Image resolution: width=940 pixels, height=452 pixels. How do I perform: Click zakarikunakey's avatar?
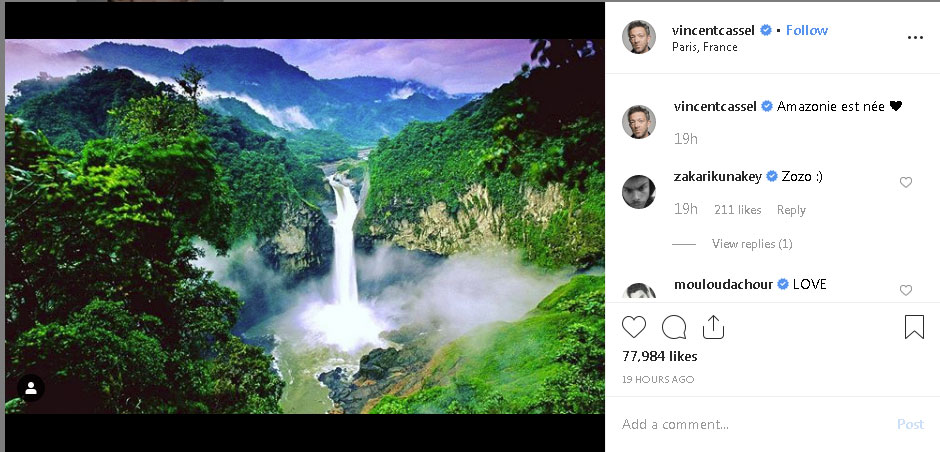tap(639, 191)
